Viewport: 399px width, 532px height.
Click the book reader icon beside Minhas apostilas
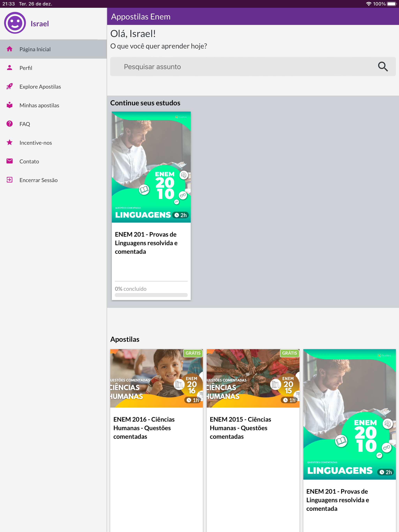point(10,105)
